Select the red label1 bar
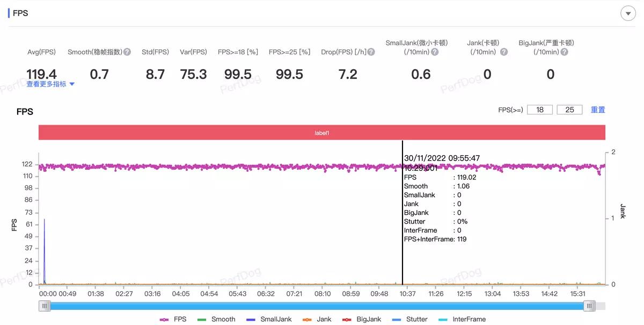Viewport: 644px width, 325px height. 321,133
